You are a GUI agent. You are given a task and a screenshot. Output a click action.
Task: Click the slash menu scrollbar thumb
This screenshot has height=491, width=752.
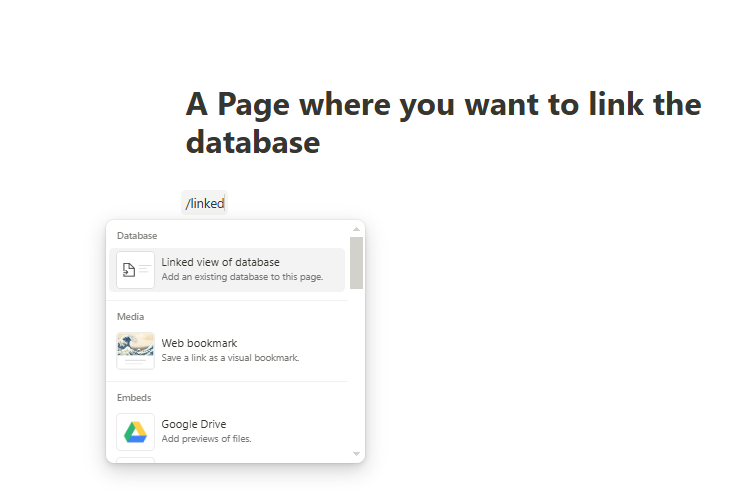coord(356,263)
